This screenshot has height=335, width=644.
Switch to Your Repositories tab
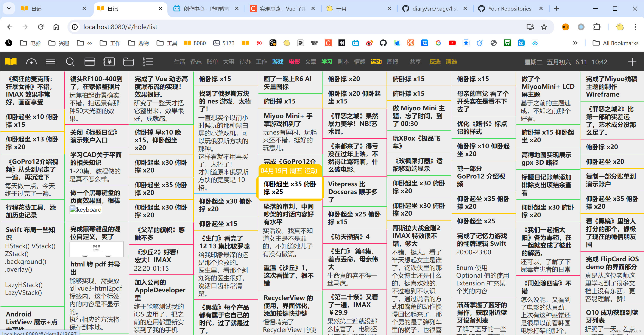511,9
